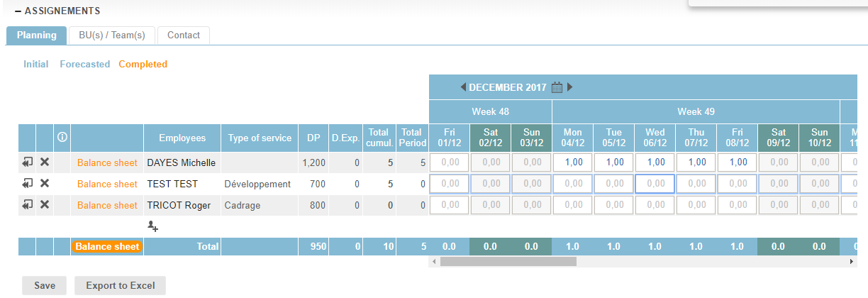The image size is (868, 298).
Task: Select the Completed planning view
Action: tap(143, 64)
